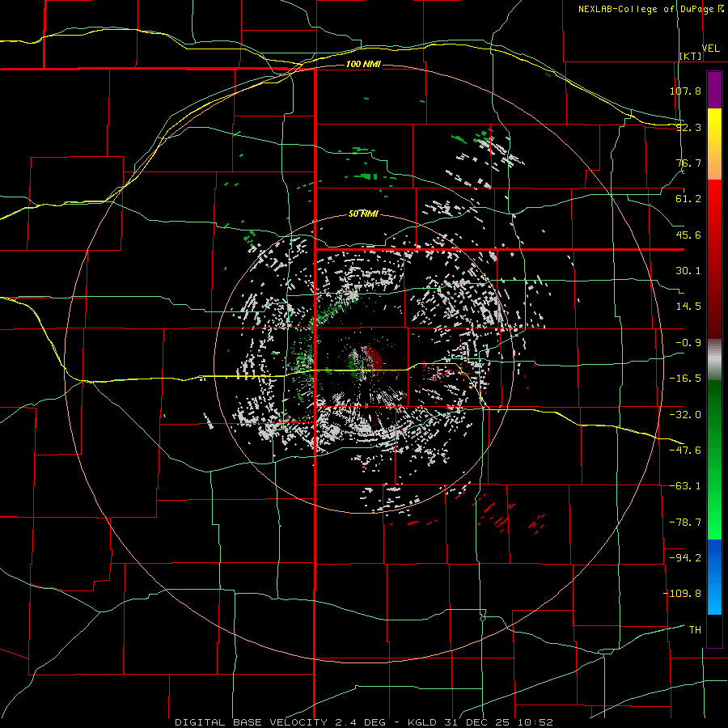Click the VEL legend title
The width and height of the screenshot is (728, 728).
click(x=710, y=48)
